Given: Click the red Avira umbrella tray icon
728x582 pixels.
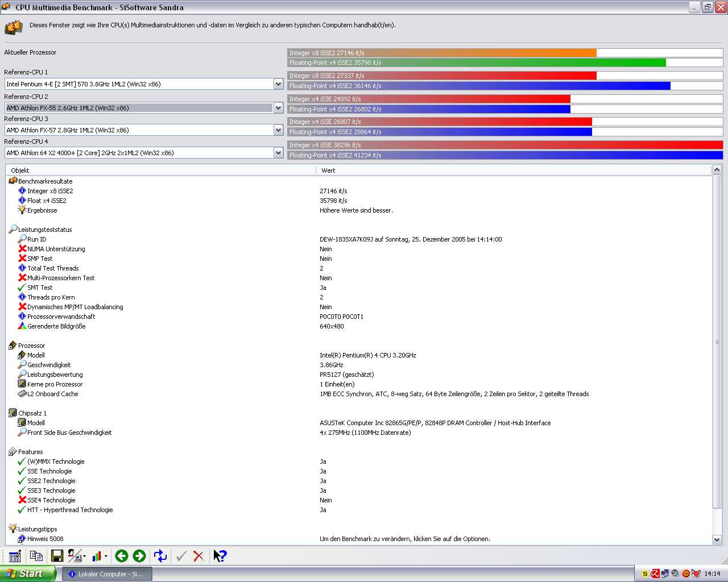Looking at the screenshot, I should [x=655, y=573].
